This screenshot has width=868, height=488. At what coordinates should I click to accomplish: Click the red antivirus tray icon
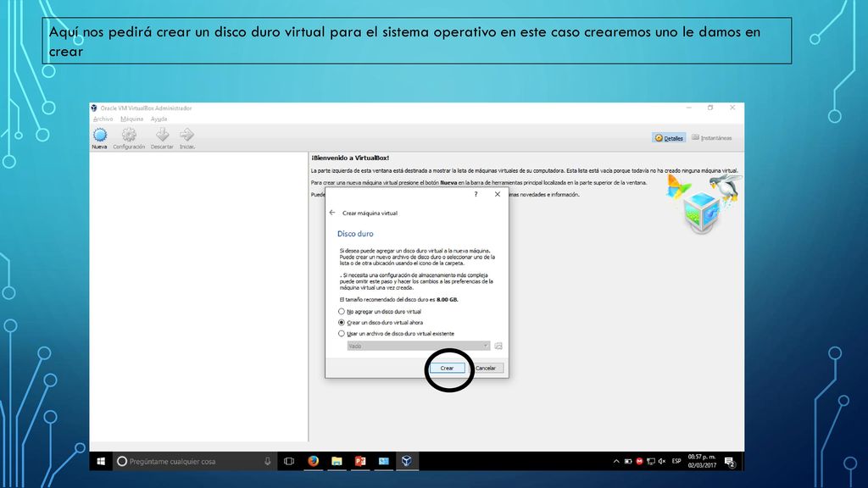639,461
